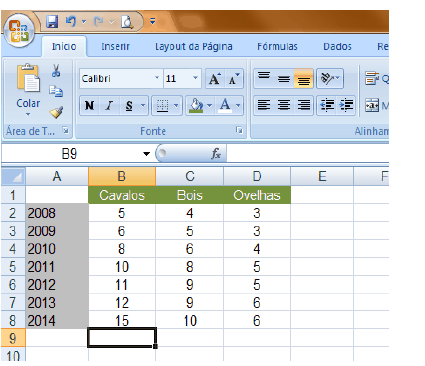Click the Increase Font Size icon
Image resolution: width=425 pixels, height=366 pixels.
coord(215,79)
